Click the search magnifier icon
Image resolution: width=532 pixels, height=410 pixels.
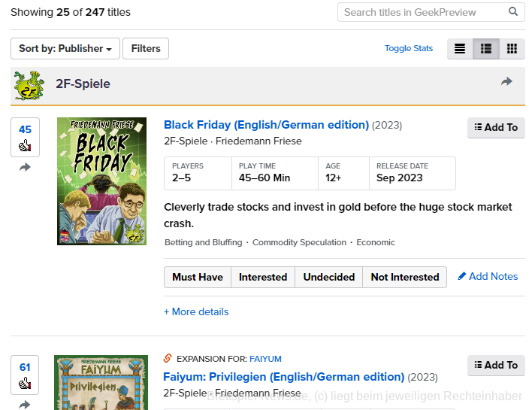pos(513,11)
